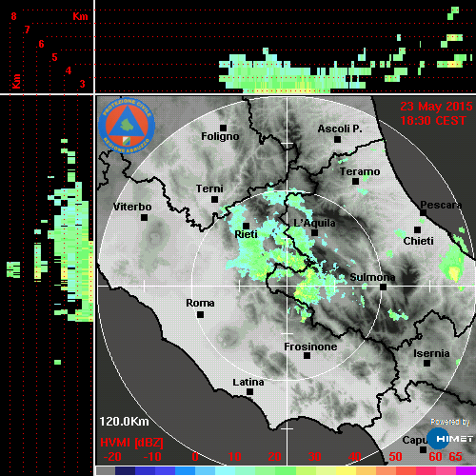Select the Sulmona city marker
The width and height of the screenshot is (476, 476).
(x=383, y=288)
